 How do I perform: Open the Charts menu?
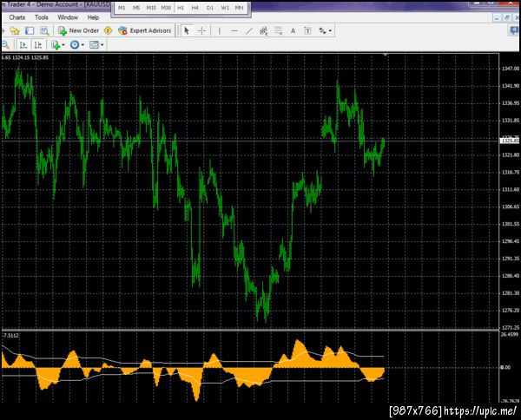[17, 17]
